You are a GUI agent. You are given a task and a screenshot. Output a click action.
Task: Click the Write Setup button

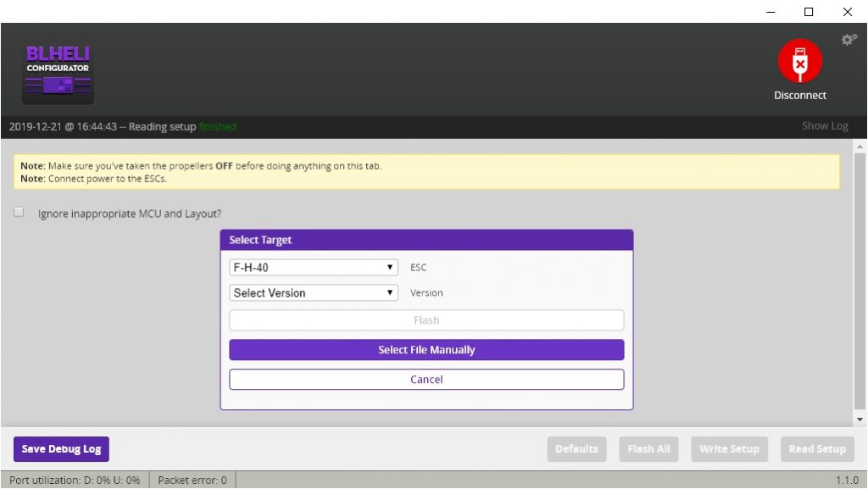[x=729, y=449]
